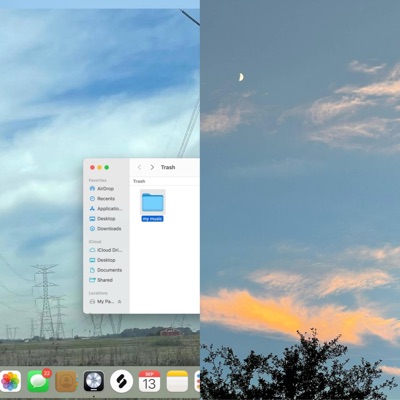Minimize the Trash window with yellow button
This screenshot has height=400, width=400.
[99, 167]
